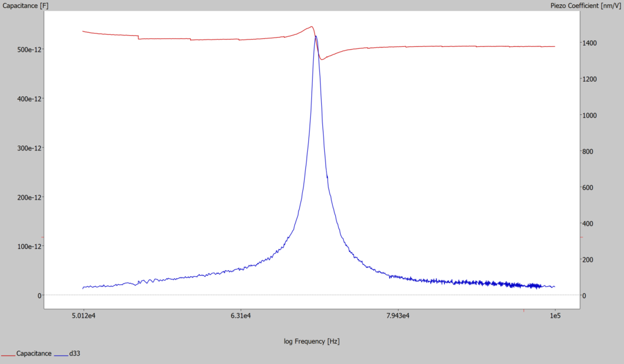
Task: Click the 0 tick on the left axis
Action: (40, 296)
